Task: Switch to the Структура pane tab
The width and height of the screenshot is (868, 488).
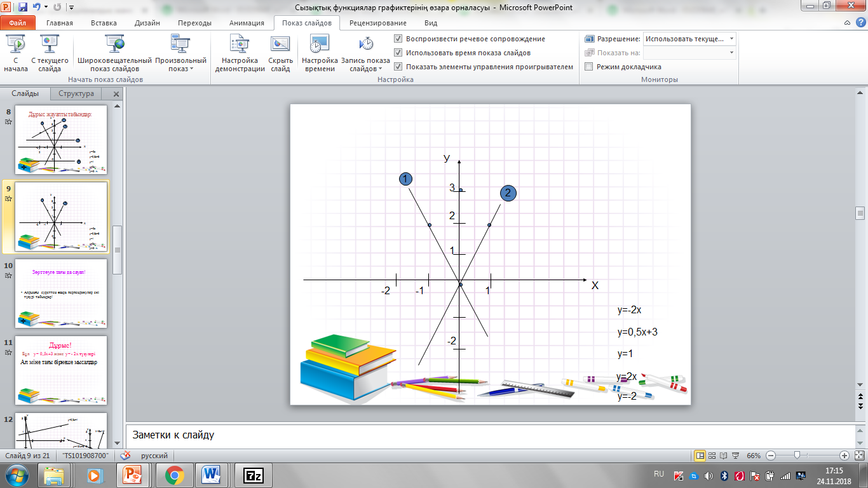Action: pyautogui.click(x=76, y=93)
